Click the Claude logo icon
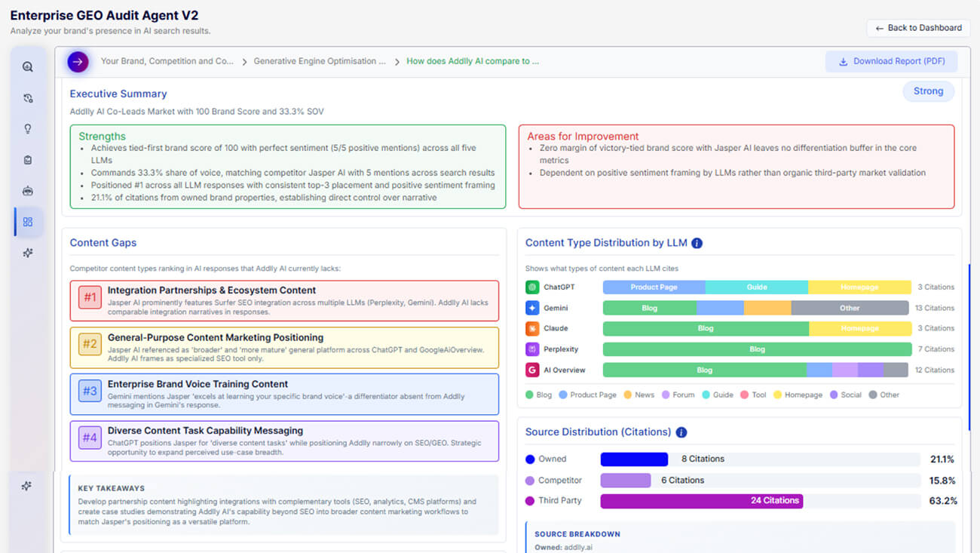 pyautogui.click(x=532, y=328)
